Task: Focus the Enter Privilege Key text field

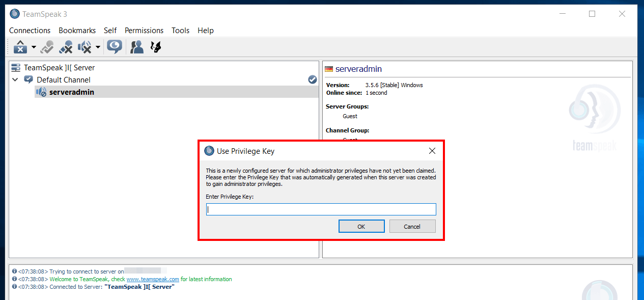Action: [x=321, y=209]
